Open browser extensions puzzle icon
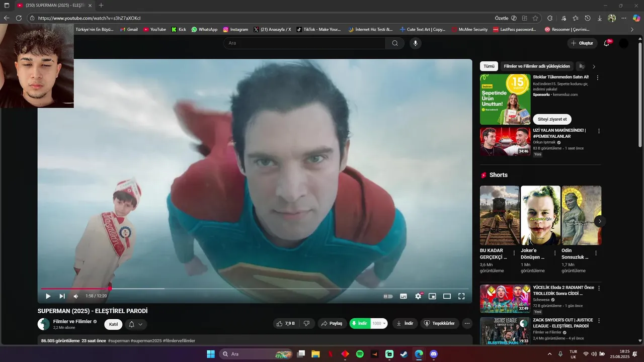644x362 pixels. point(550,18)
